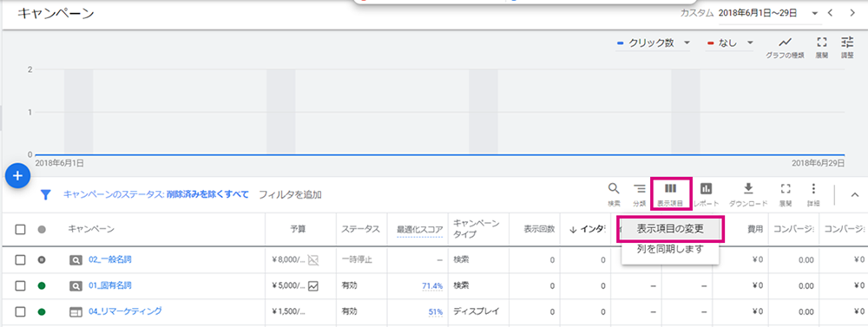
Task: Click the blue filter funnel icon
Action: [46, 195]
